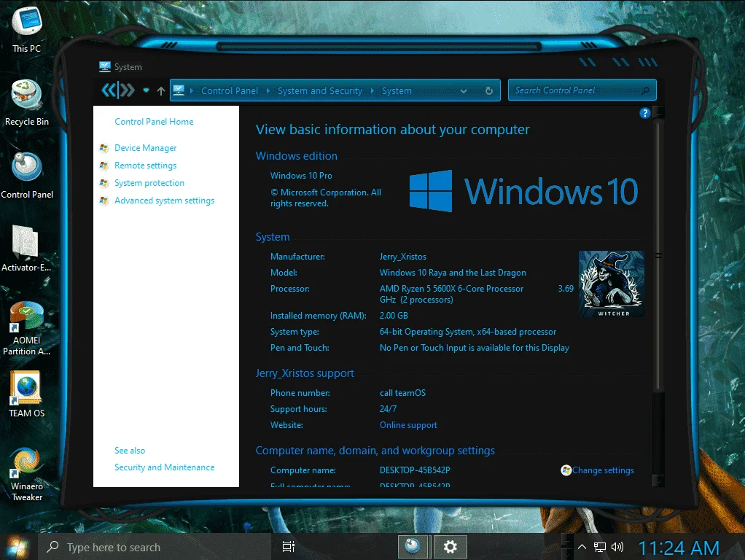Click Advanced system settings shield icon
The height and width of the screenshot is (560, 745).
click(104, 201)
